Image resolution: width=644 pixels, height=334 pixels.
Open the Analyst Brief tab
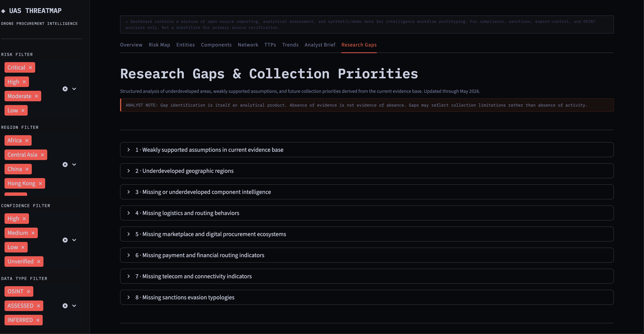pos(320,45)
